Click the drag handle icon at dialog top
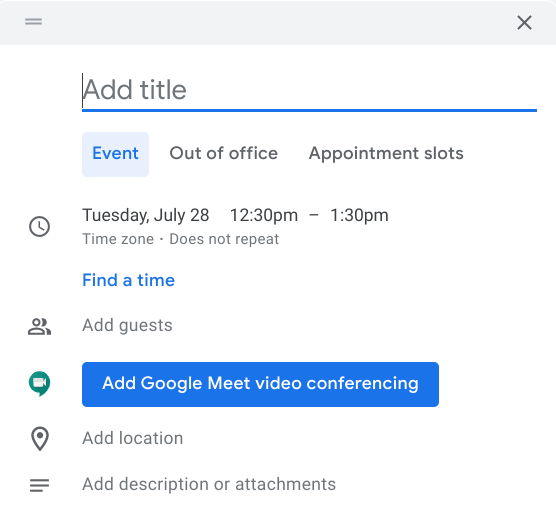556x514 pixels. click(x=33, y=22)
